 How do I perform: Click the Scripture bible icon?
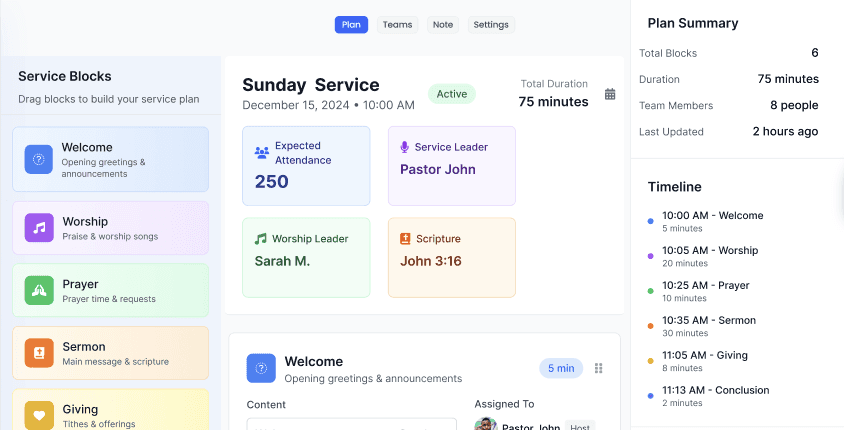405,238
